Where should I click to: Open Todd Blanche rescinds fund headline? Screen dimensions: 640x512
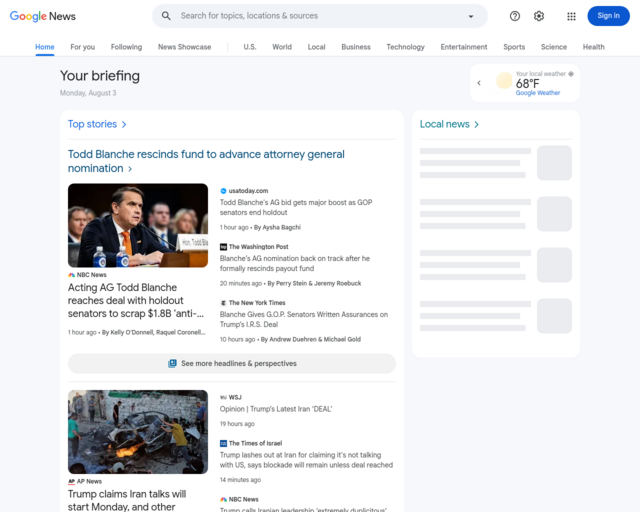206,161
